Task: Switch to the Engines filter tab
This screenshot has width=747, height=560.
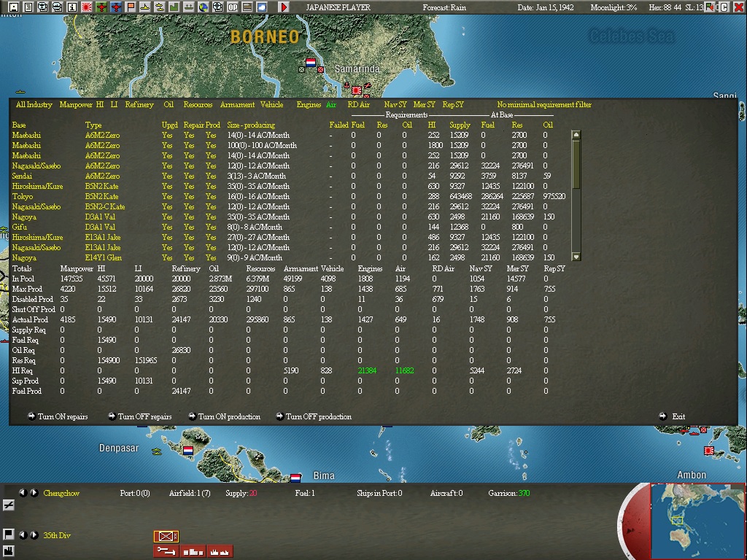Action: (309, 104)
